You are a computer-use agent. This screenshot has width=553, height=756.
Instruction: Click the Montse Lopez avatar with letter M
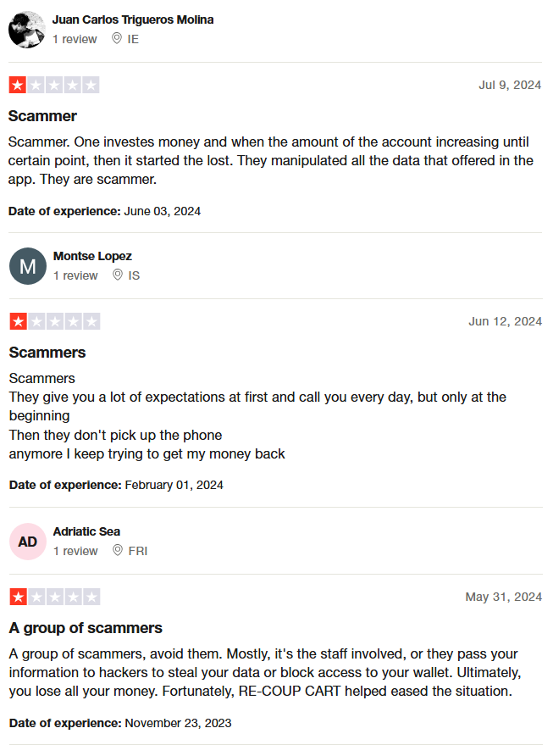(x=28, y=266)
